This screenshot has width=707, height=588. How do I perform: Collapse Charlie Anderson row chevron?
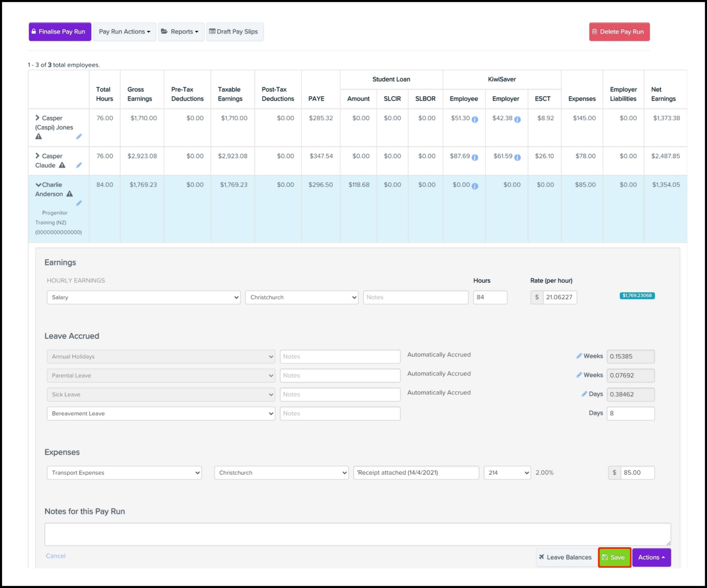point(38,185)
